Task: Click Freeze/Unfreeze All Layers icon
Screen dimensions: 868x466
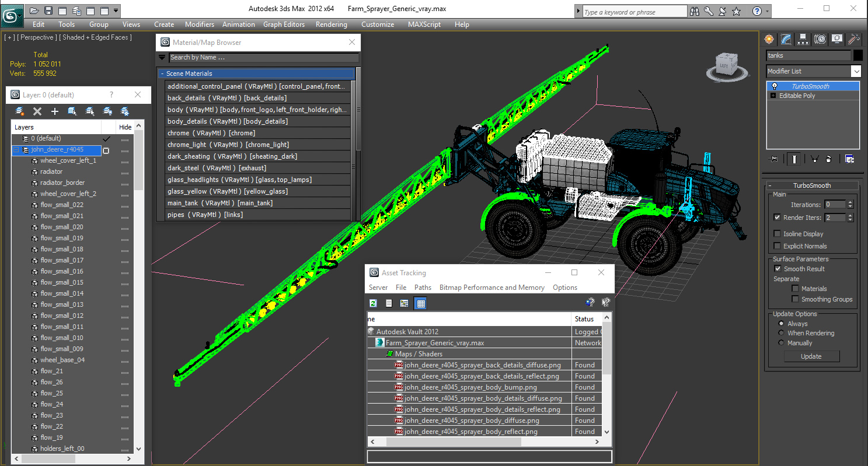Action: [125, 111]
